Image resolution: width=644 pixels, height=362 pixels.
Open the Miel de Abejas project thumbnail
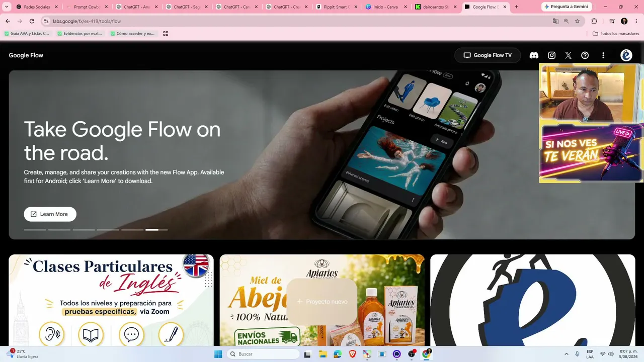coord(322,300)
